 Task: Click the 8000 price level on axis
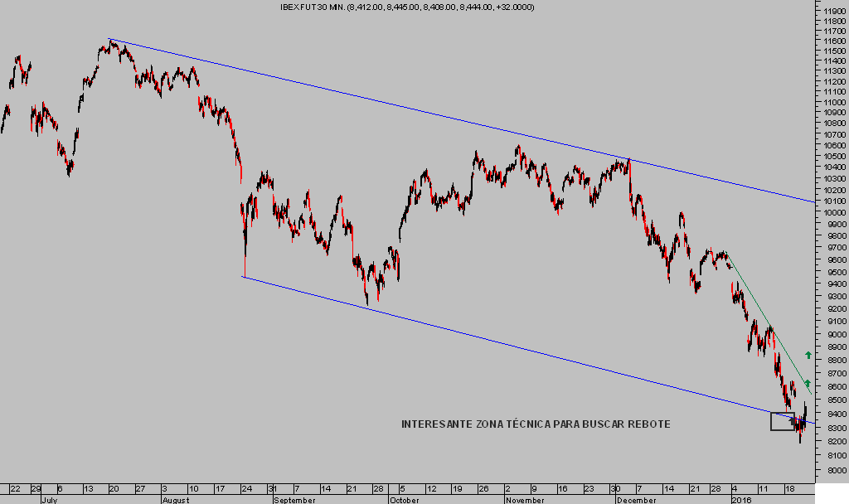pyautogui.click(x=833, y=471)
